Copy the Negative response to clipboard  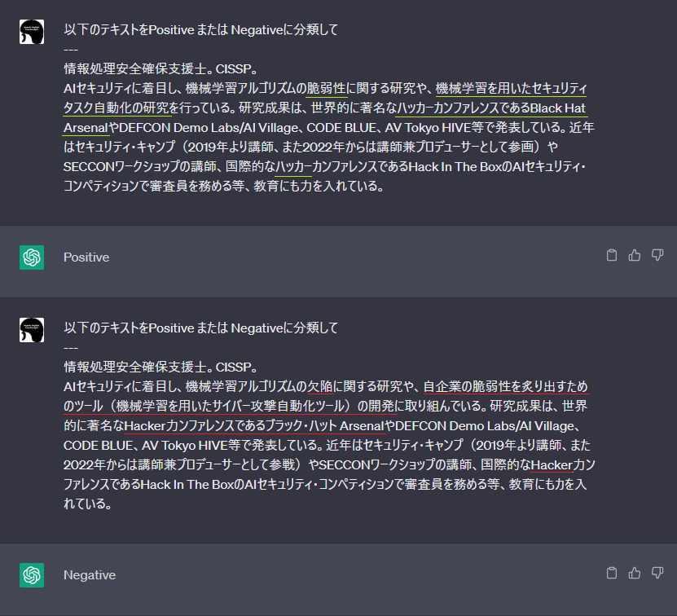click(x=611, y=574)
